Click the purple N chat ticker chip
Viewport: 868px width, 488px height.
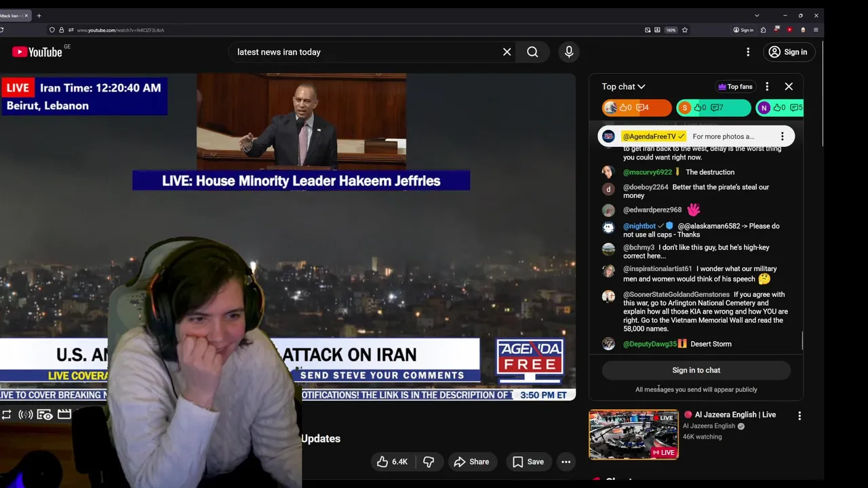780,108
